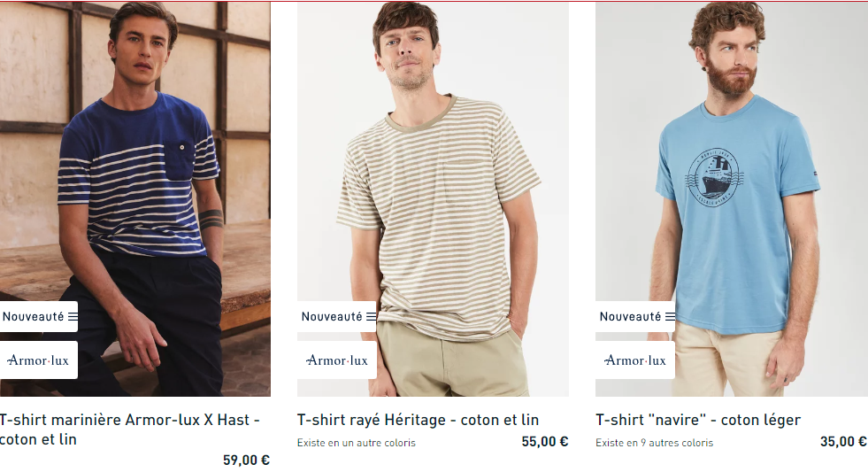The width and height of the screenshot is (868, 472).
Task: Click the Nouveauté lines icon on striped Héritage shirt
Action: point(371,317)
